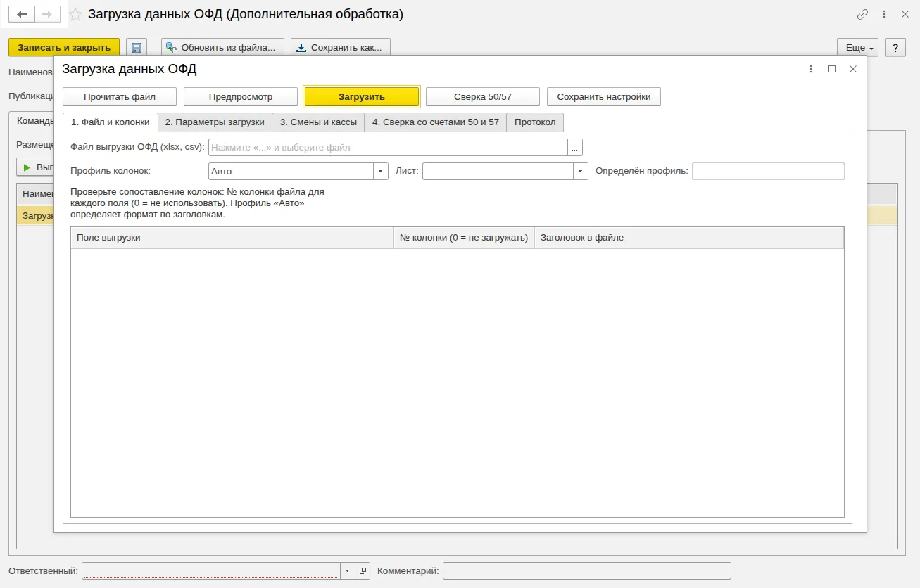Expand the Лист dropdown list
The height and width of the screenshot is (588, 920).
[581, 172]
